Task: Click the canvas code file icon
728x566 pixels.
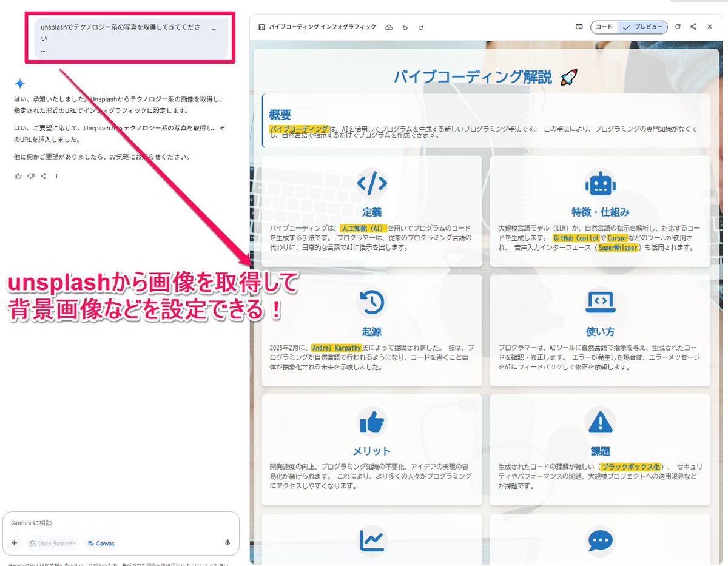Action: tap(261, 27)
